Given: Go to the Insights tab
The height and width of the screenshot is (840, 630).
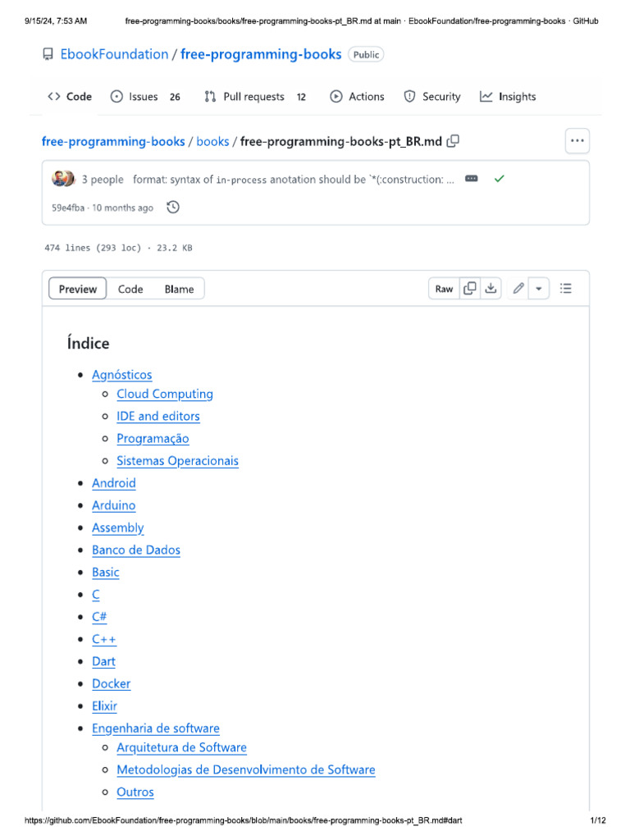Looking at the screenshot, I should click(x=508, y=97).
